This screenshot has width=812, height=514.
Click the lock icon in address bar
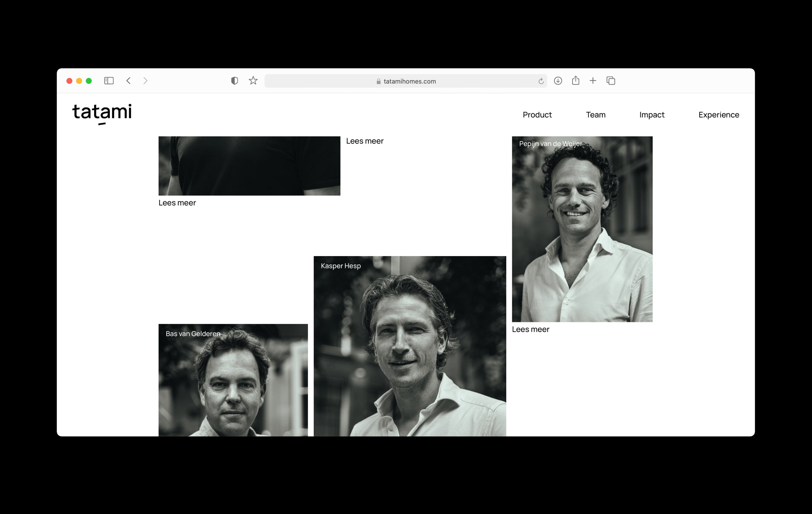379,81
